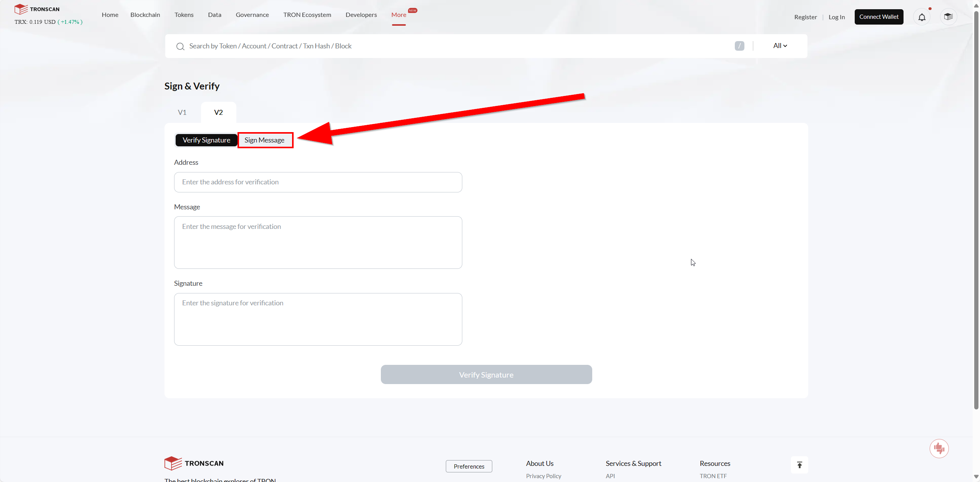Open the More navigation menu
980x482 pixels.
[x=399, y=15]
